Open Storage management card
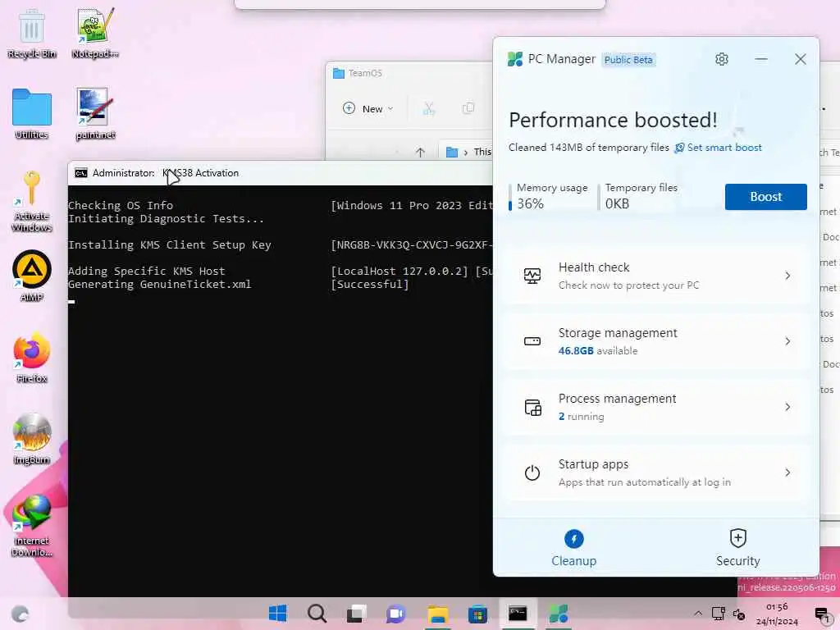This screenshot has height=630, width=840. point(655,341)
